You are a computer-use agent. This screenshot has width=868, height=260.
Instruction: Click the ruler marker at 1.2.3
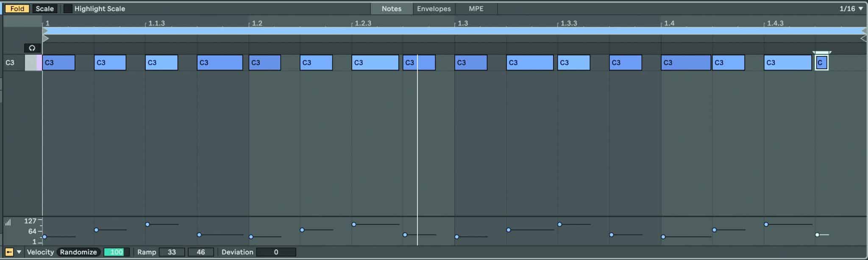click(363, 23)
